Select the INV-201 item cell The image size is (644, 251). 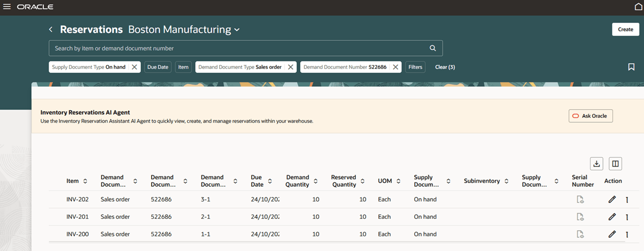click(77, 217)
